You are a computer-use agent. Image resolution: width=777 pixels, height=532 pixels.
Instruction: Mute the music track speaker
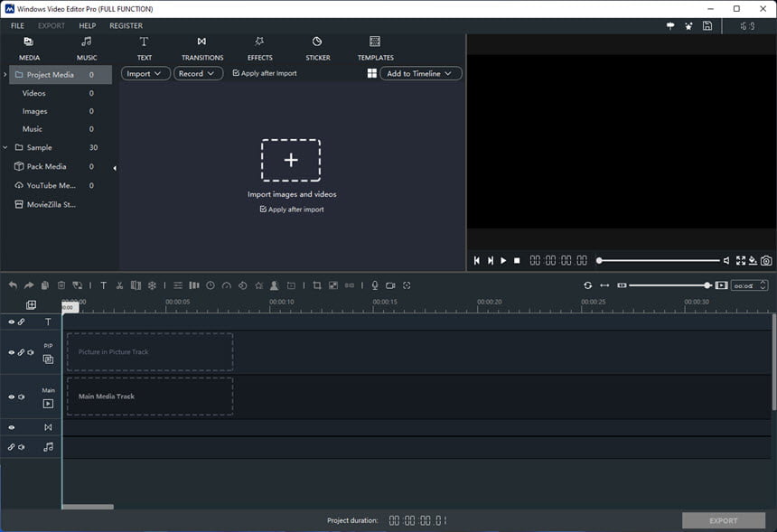[22, 447]
